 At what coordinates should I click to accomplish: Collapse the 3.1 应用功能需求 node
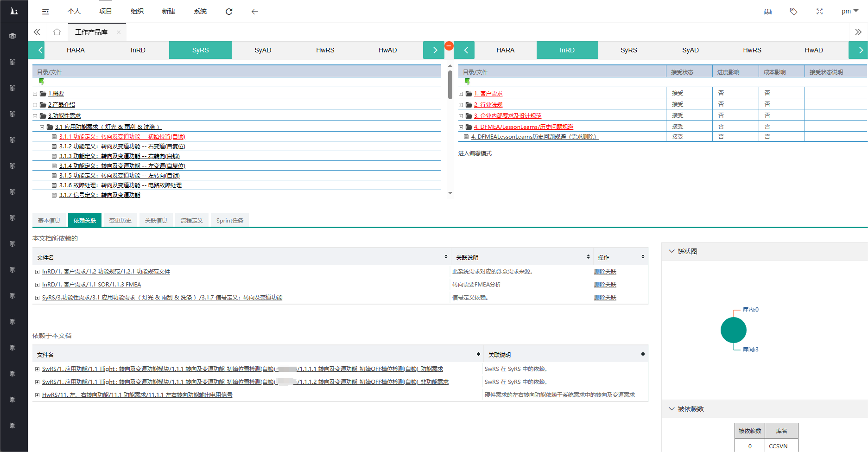point(42,127)
